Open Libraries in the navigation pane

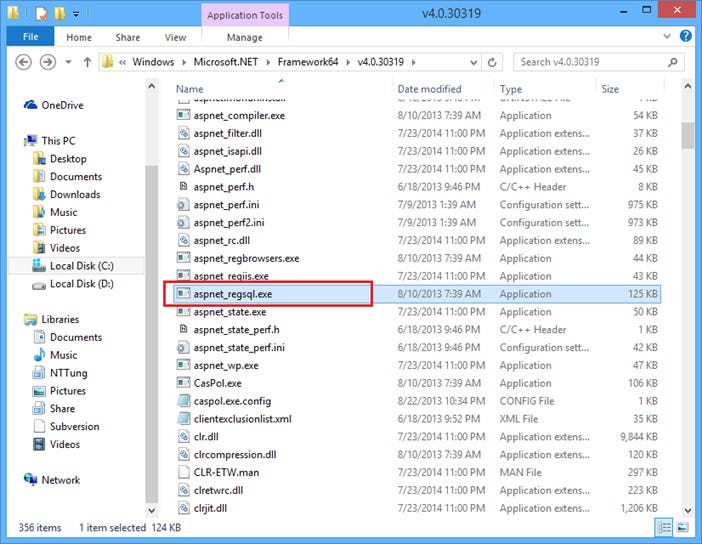[51, 320]
